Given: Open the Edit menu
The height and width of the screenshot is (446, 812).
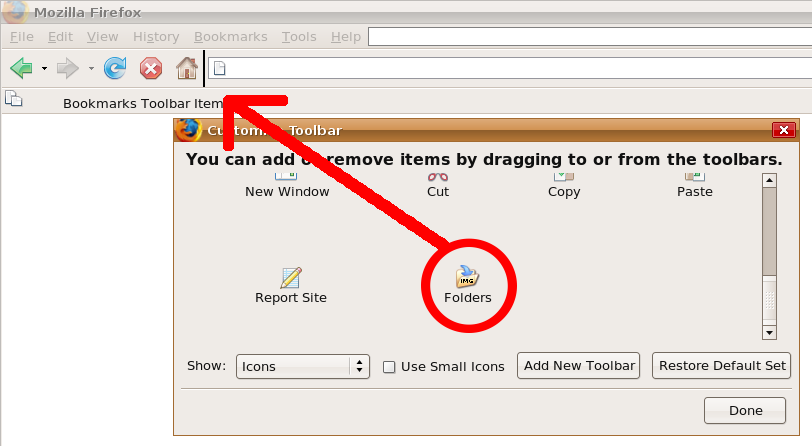Looking at the screenshot, I should pyautogui.click(x=60, y=37).
